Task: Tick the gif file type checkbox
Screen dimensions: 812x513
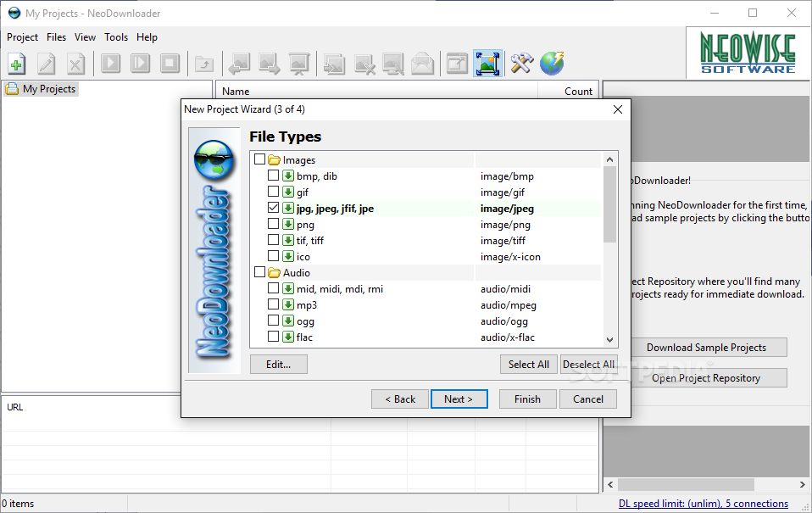Action: [x=274, y=192]
